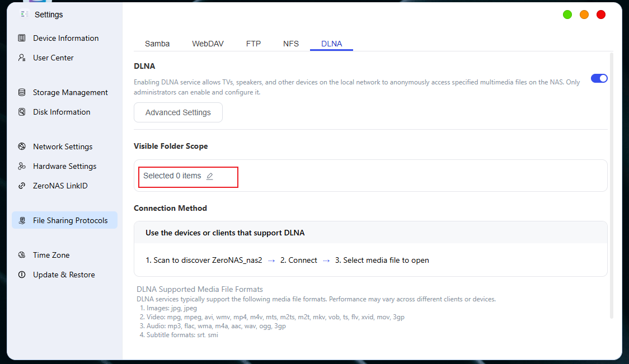Click the Storage Management database icon
The image size is (629, 364).
click(22, 92)
